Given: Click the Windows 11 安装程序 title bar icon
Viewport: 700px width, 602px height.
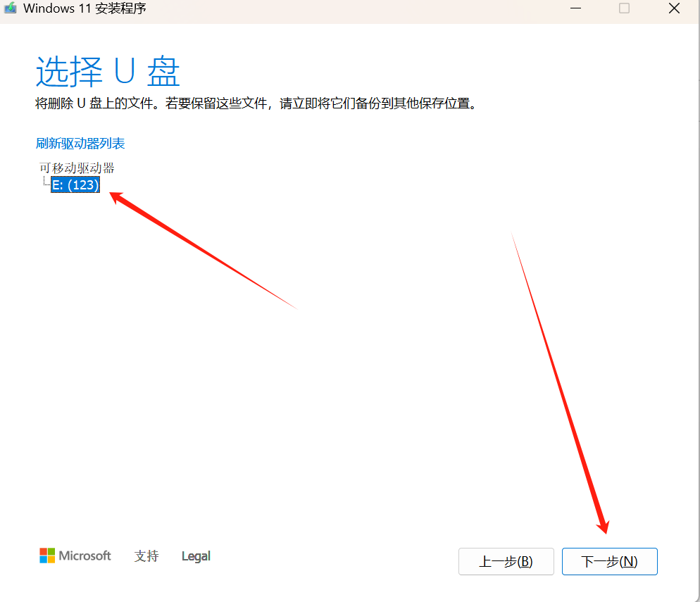Looking at the screenshot, I should click(8, 8).
